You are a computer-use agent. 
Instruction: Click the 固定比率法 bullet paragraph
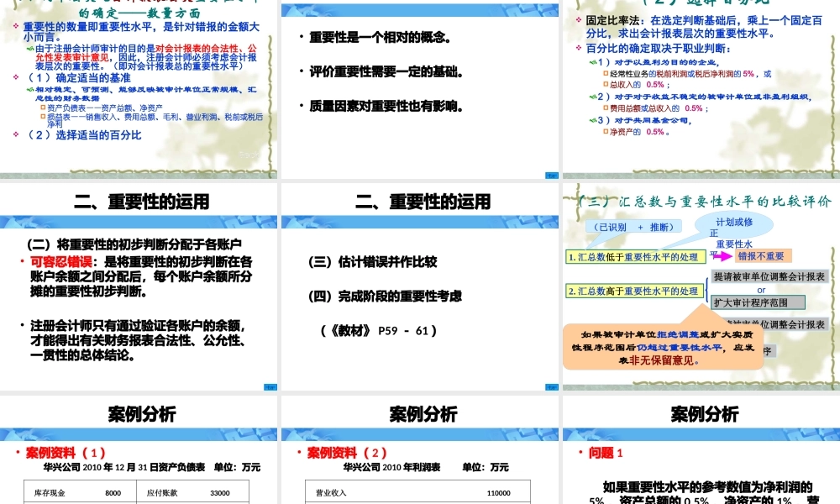(x=704, y=27)
